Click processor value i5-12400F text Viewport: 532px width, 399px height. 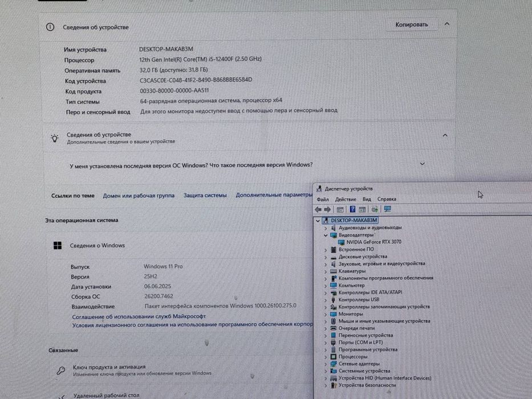click(200, 59)
